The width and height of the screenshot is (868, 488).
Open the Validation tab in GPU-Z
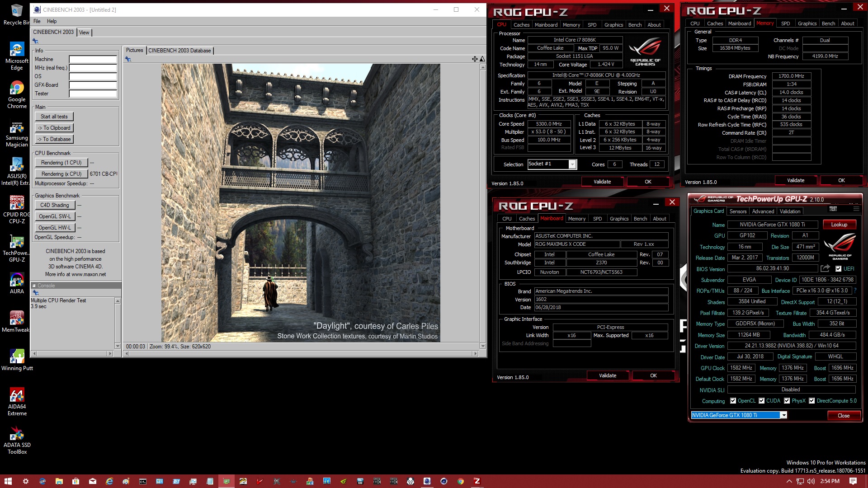pyautogui.click(x=790, y=211)
